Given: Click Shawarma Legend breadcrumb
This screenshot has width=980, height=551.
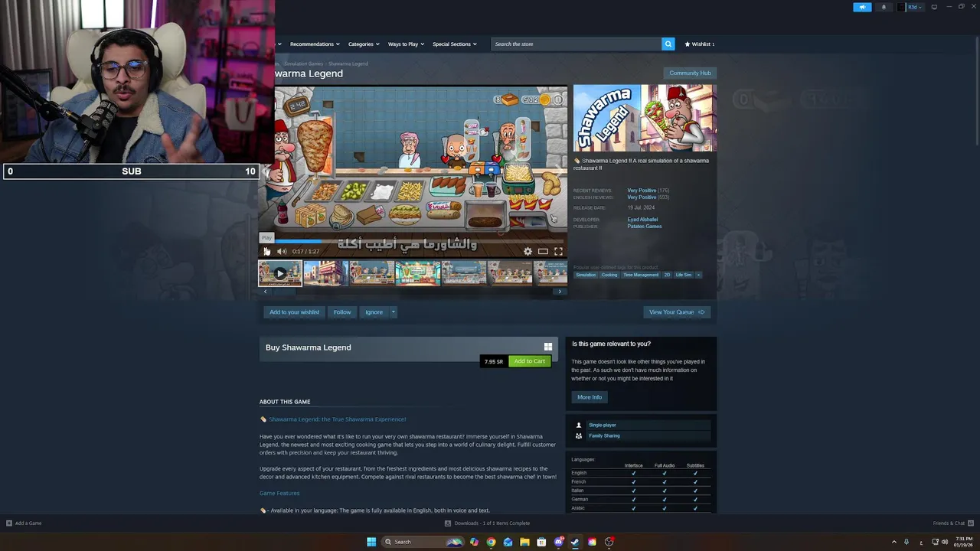Looking at the screenshot, I should 348,64.
